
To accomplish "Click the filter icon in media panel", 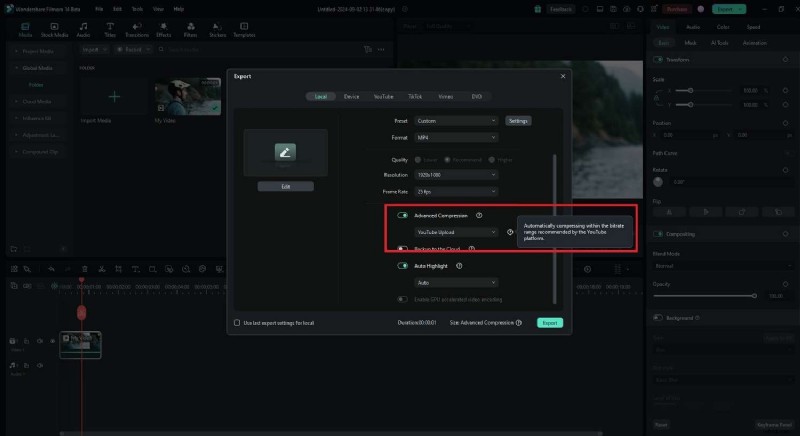I will [x=367, y=49].
